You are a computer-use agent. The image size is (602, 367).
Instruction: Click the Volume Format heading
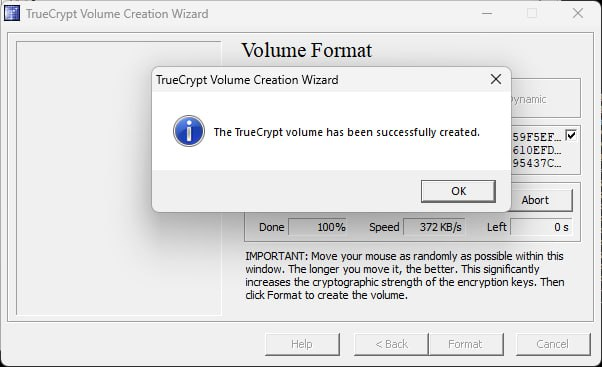tap(306, 50)
